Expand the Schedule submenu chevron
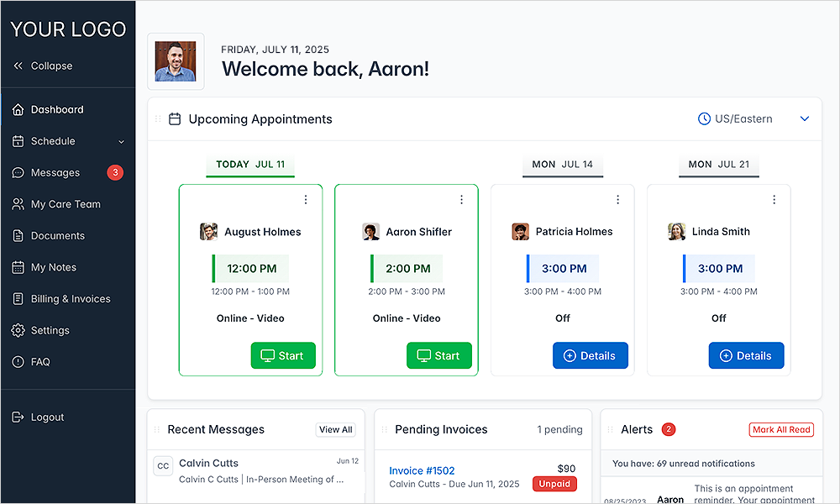The width and height of the screenshot is (840, 504). click(121, 142)
